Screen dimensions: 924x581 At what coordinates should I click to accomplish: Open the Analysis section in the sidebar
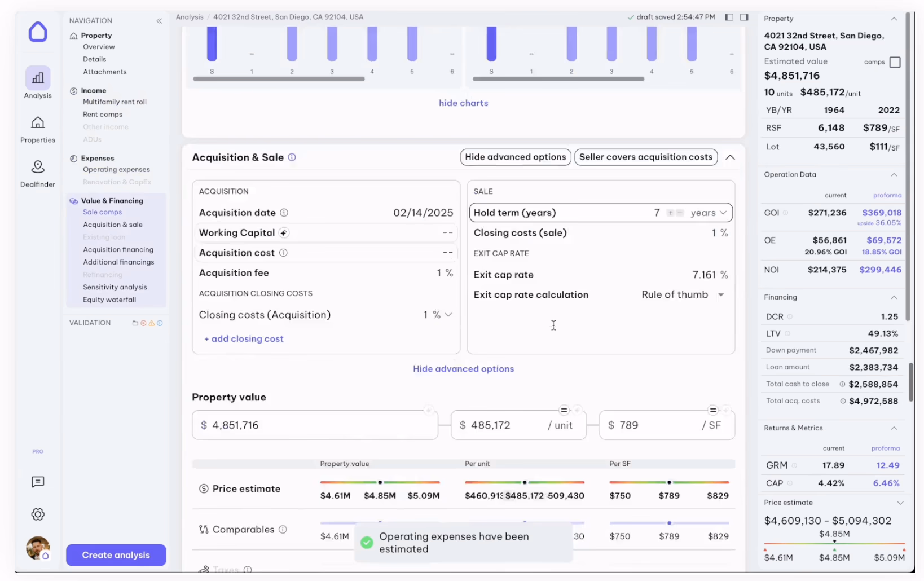[38, 83]
